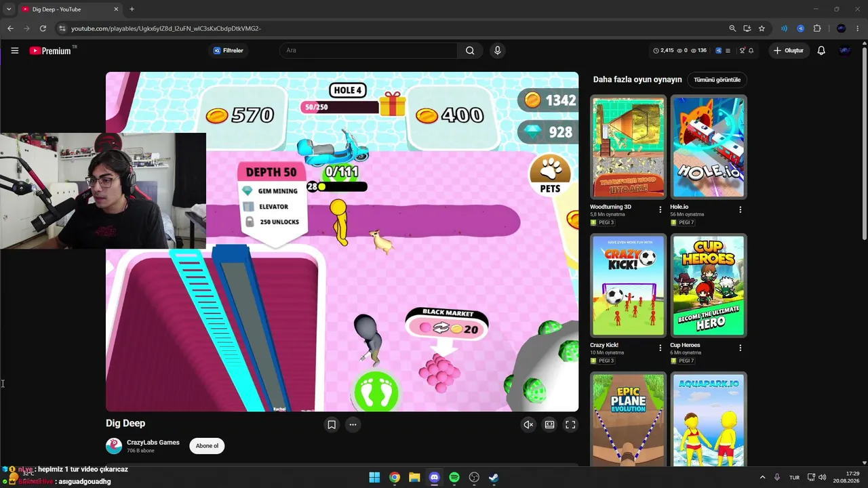
Task: Open the YouTube guide hamburger menu
Action: click(x=14, y=50)
